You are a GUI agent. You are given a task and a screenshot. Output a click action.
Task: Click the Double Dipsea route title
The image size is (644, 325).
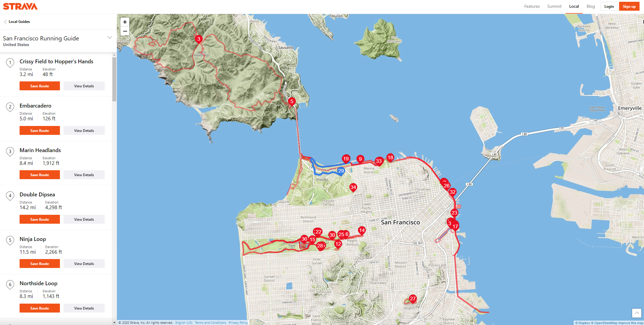(37, 195)
